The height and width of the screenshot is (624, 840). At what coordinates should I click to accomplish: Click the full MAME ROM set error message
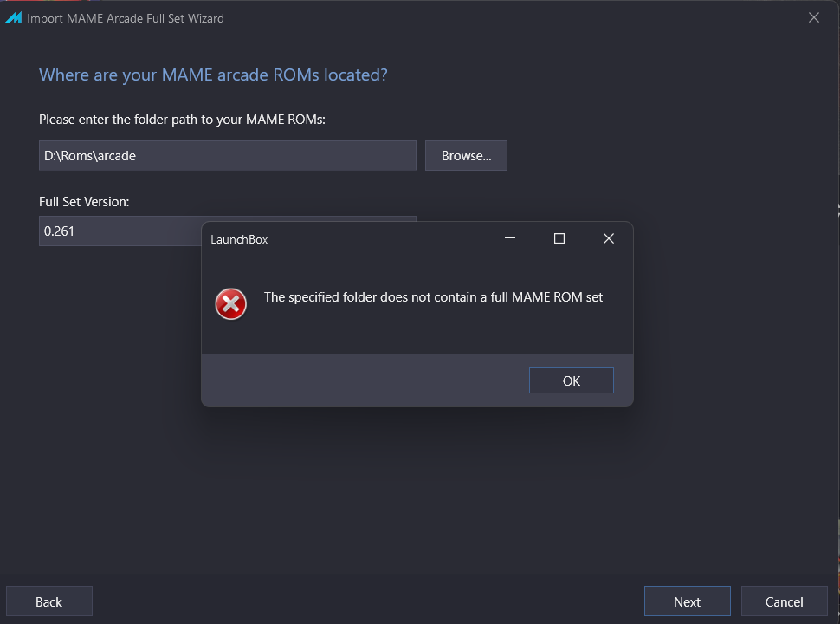(433, 297)
